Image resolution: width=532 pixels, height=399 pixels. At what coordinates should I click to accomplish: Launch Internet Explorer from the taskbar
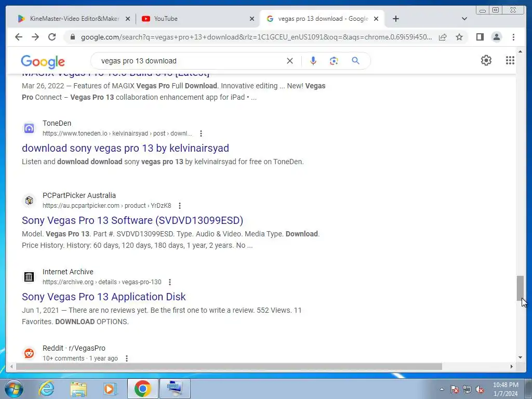(46, 389)
